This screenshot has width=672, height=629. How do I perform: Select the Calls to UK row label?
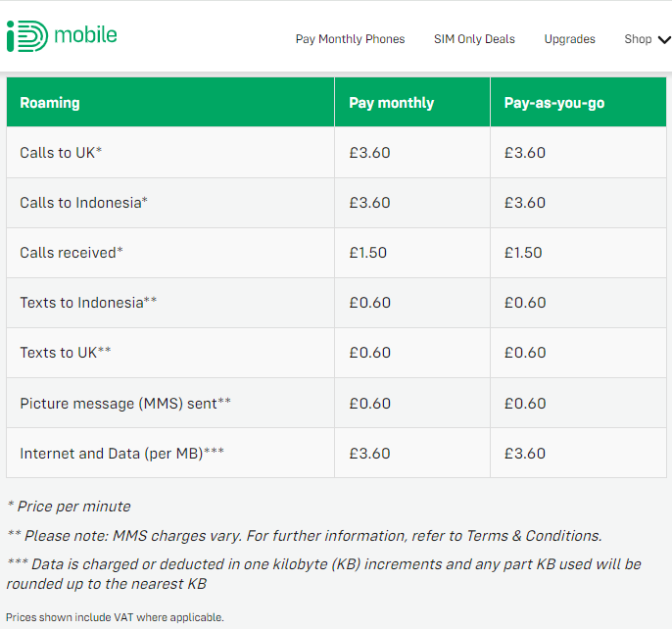[61, 153]
